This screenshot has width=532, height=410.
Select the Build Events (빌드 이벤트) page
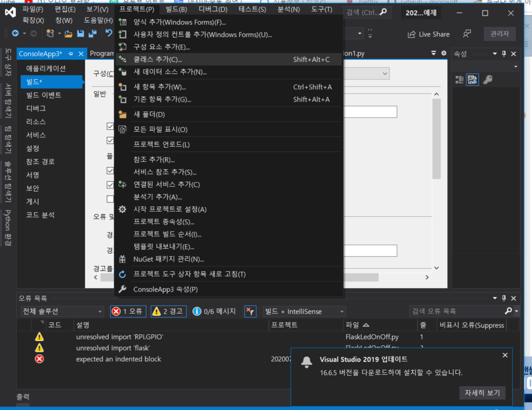coord(44,95)
